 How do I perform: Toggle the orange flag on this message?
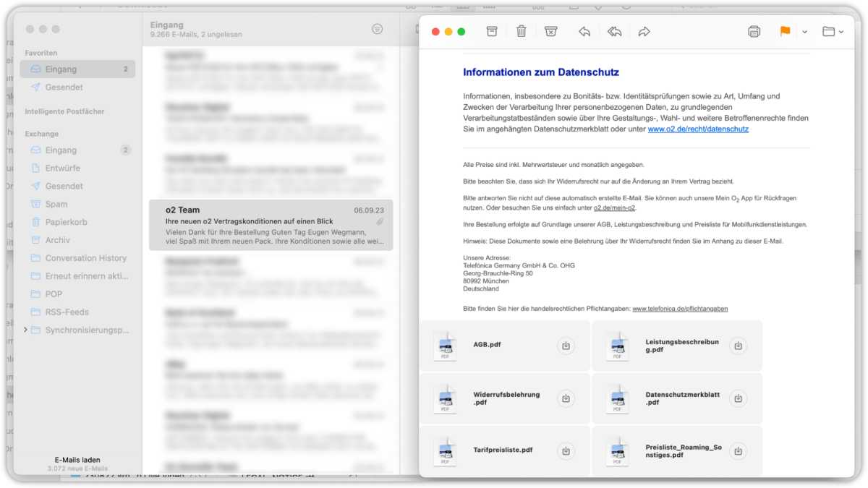pos(785,31)
